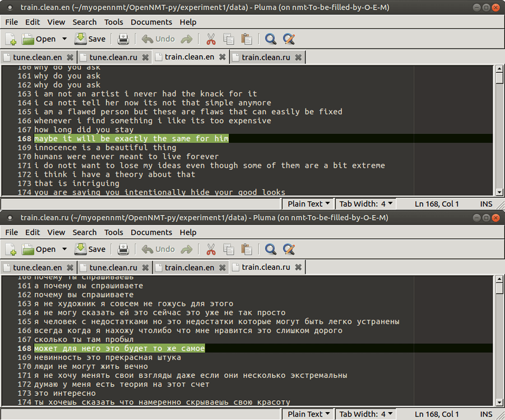This screenshot has width=505, height=420.
Task: Copy selection in bottom window toolbar
Action: click(229, 249)
